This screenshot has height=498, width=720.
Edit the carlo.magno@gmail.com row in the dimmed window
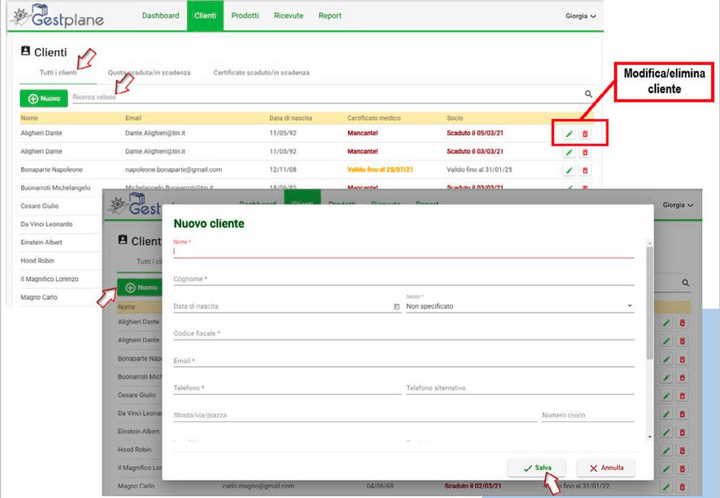tap(666, 487)
